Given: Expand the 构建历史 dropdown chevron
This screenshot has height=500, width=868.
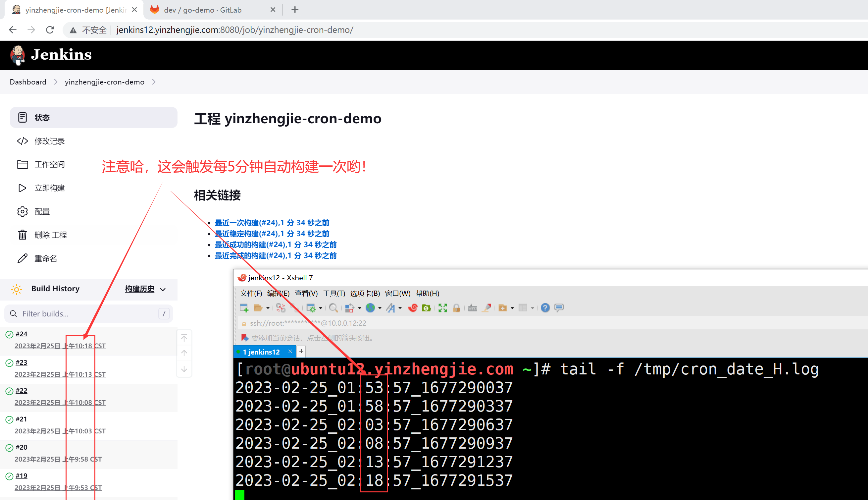Looking at the screenshot, I should (163, 289).
